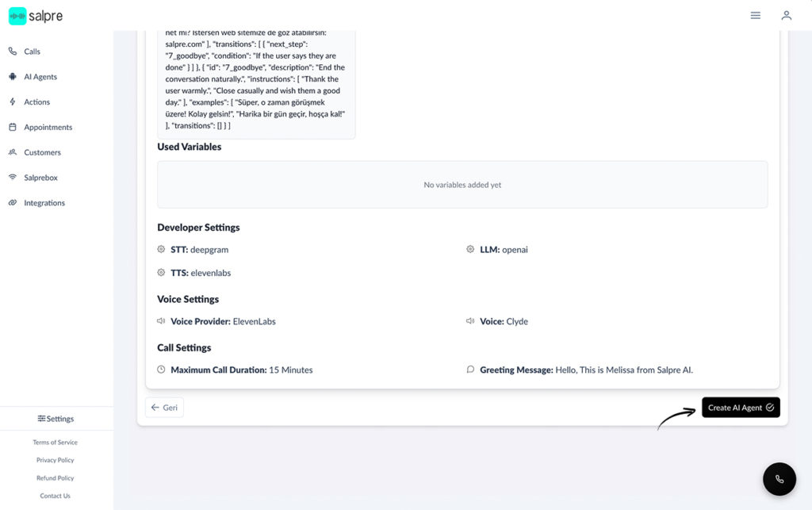Click the Integrations link icon
The width and height of the screenshot is (812, 510).
tap(13, 203)
